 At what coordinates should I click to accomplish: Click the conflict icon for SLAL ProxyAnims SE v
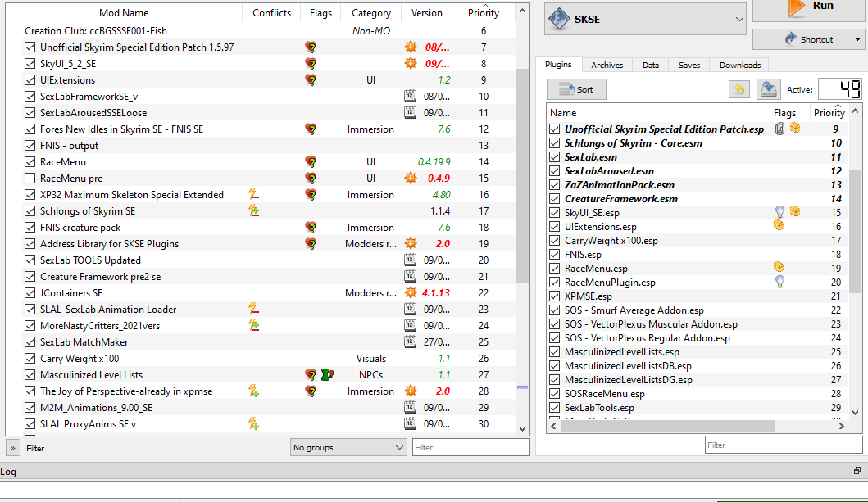[253, 424]
